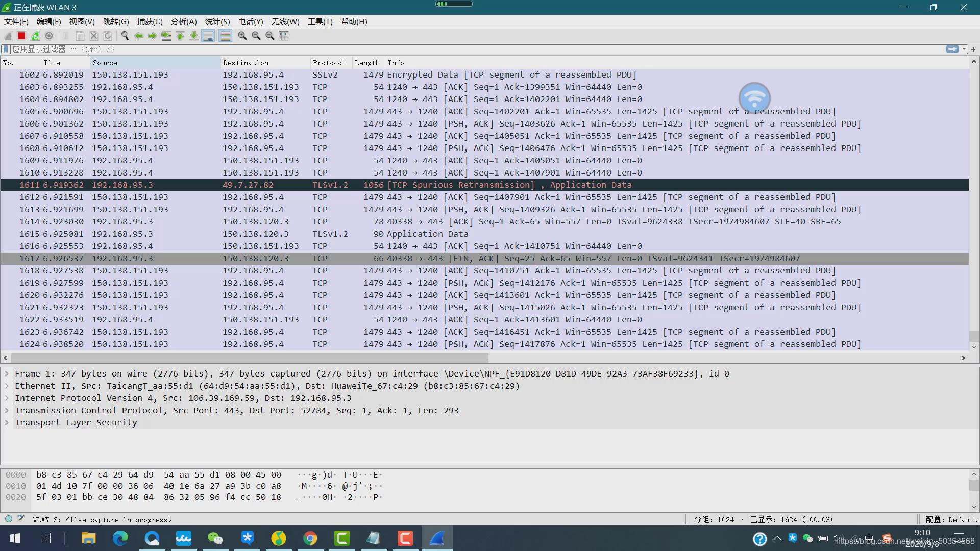Click the 配置: Default profile label
Viewport: 980px width, 551px height.
(951, 519)
